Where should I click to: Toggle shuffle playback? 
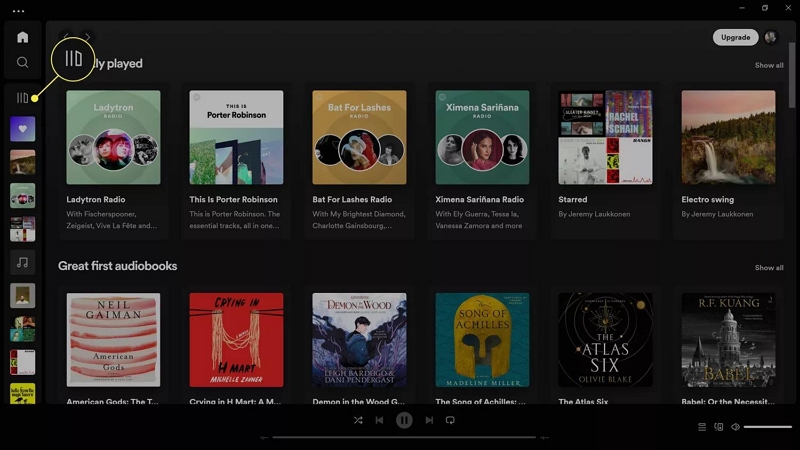pyautogui.click(x=358, y=420)
